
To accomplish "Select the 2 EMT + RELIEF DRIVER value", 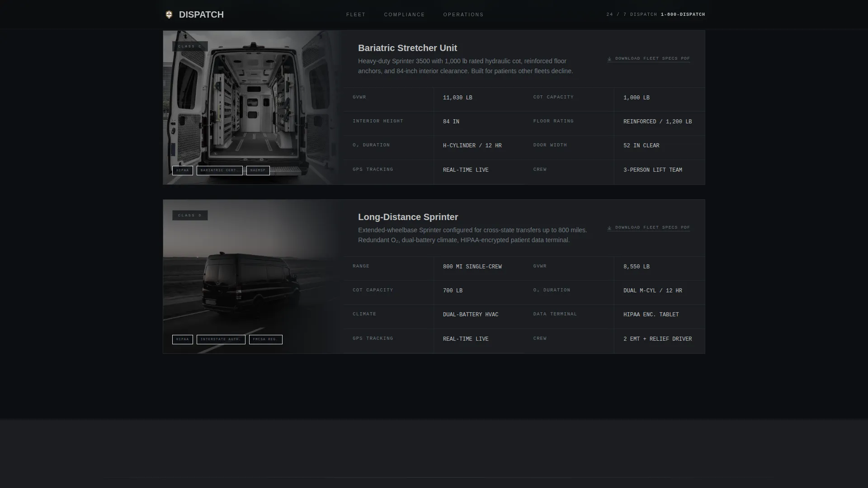I will pos(657,339).
